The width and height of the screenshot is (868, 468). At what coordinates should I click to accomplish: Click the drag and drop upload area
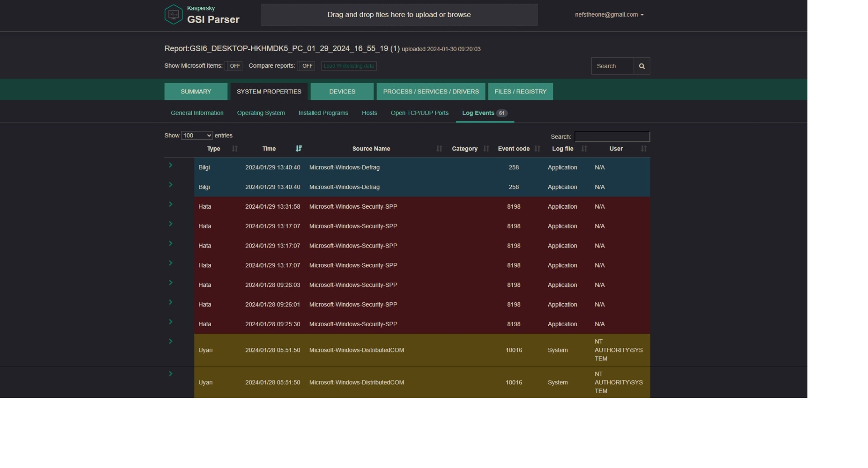click(399, 15)
